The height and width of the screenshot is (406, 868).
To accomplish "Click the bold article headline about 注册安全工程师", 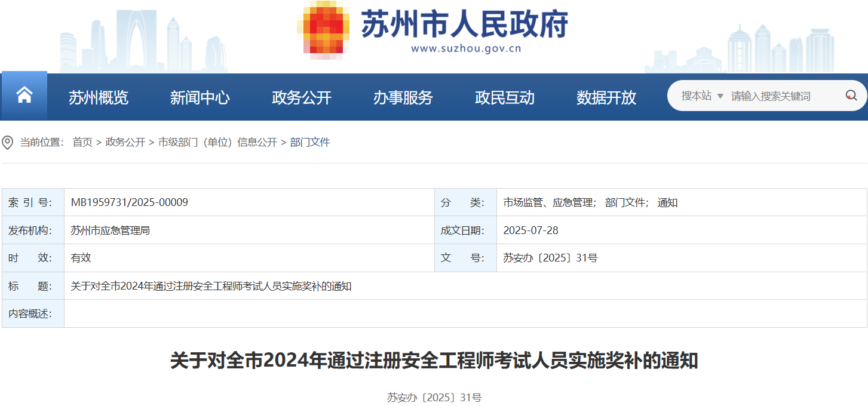I will tap(434, 361).
